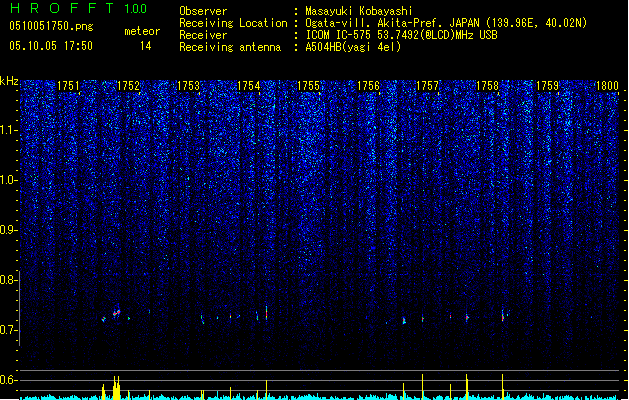Click the bright meteor echo cluster near 1752
629x400 pixels.
117,312
